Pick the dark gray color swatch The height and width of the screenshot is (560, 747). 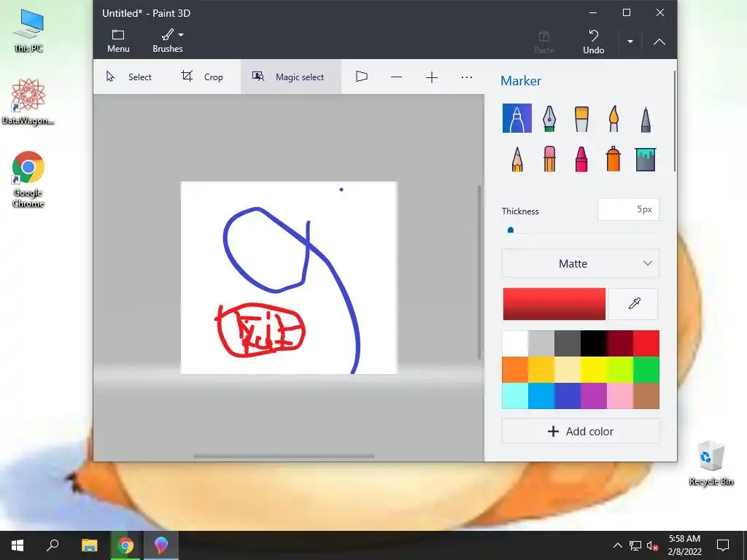click(x=568, y=343)
